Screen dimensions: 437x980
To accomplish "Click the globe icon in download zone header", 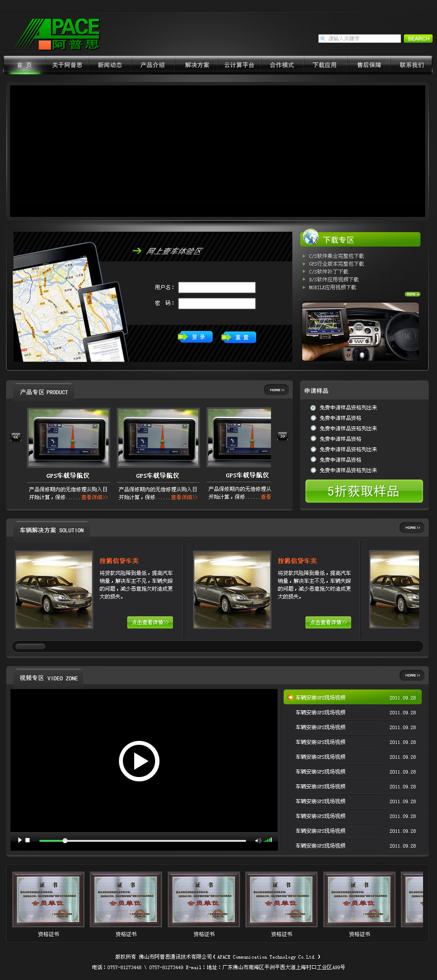I will click(x=311, y=237).
